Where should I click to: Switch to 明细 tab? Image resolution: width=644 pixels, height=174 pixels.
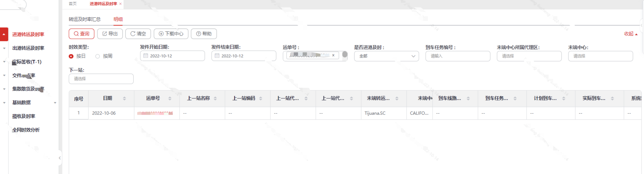point(118,19)
